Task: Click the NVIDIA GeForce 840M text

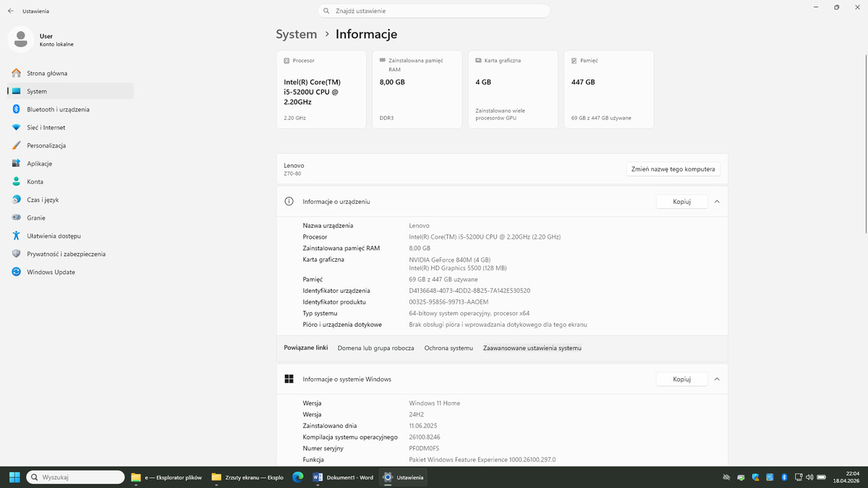Action: 450,260
